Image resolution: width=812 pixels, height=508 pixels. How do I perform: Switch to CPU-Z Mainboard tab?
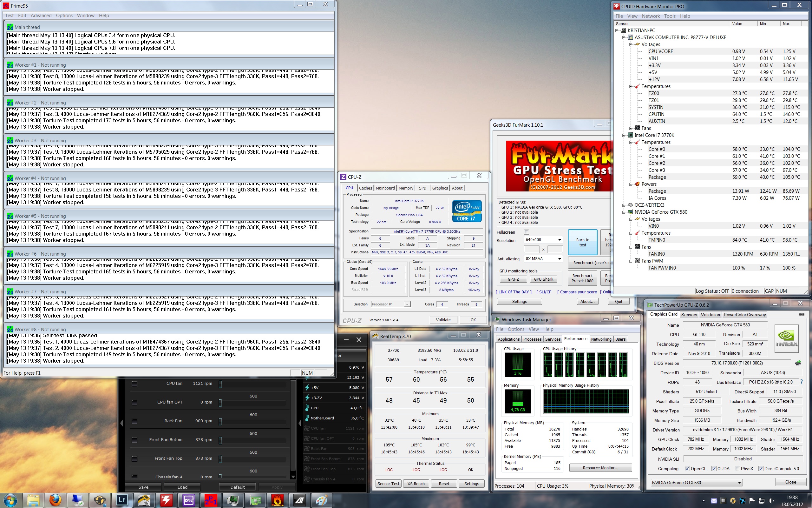[385, 188]
